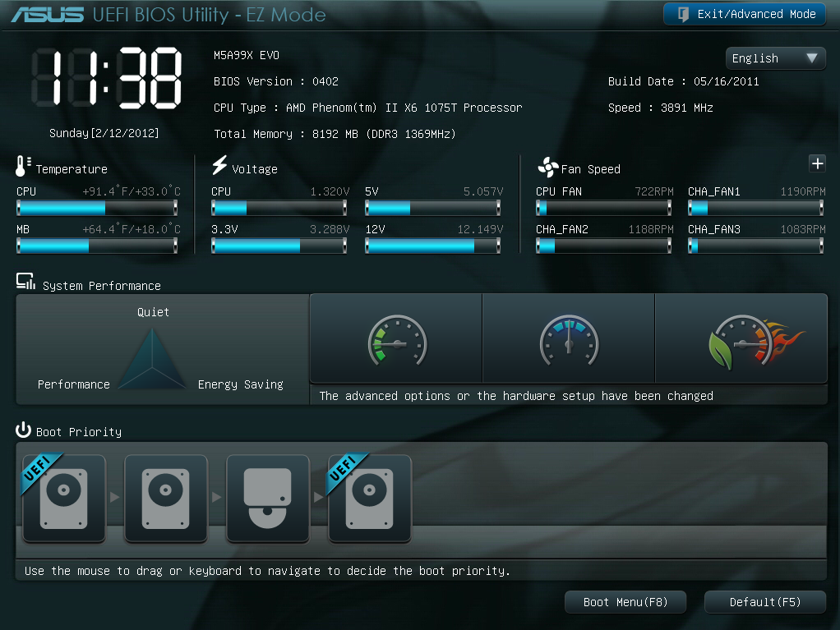Click the 12V voltage bar
The height and width of the screenshot is (630, 840).
[x=433, y=246]
